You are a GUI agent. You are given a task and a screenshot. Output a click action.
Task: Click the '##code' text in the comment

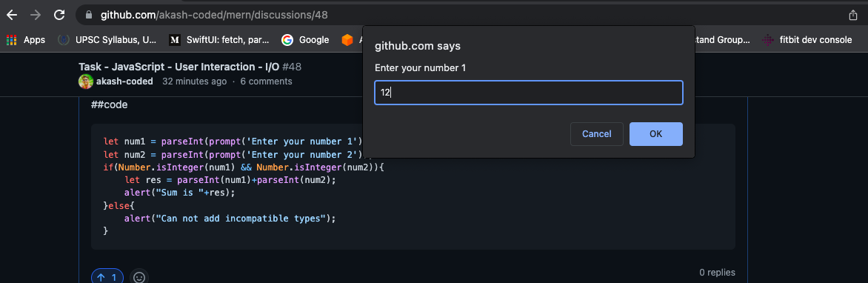click(x=110, y=104)
